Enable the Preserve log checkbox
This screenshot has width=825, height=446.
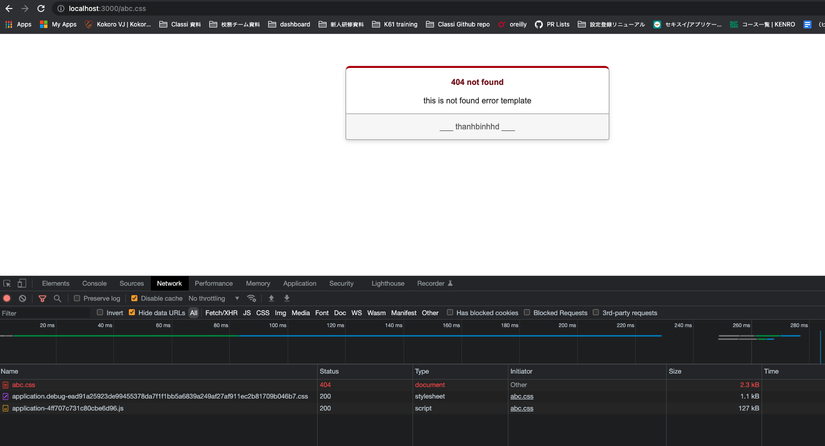coord(77,298)
